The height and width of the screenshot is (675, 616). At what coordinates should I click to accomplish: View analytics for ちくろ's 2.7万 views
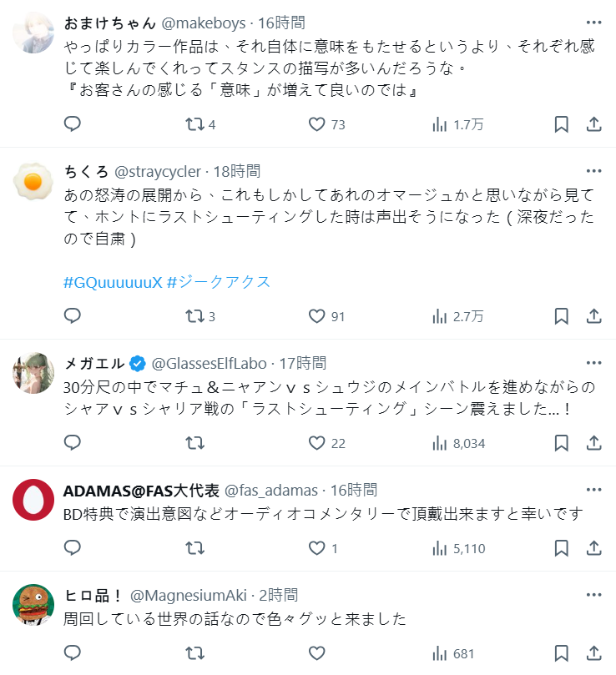457,316
